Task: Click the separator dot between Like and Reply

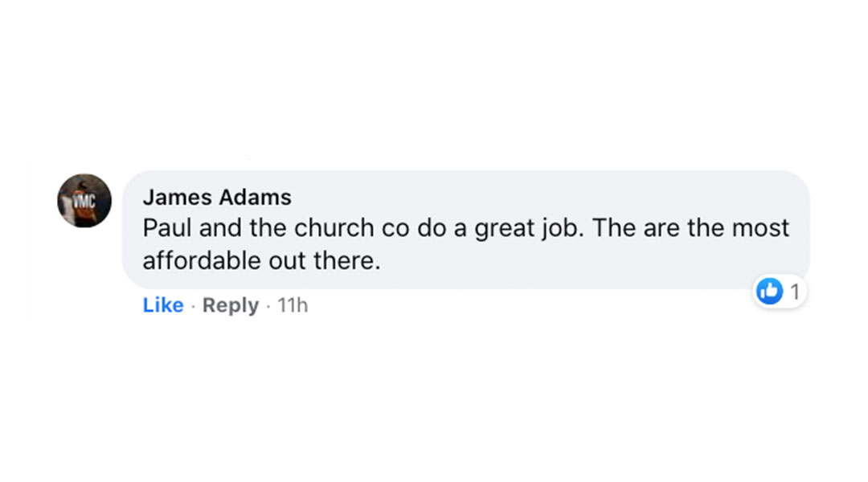Action: coord(193,306)
